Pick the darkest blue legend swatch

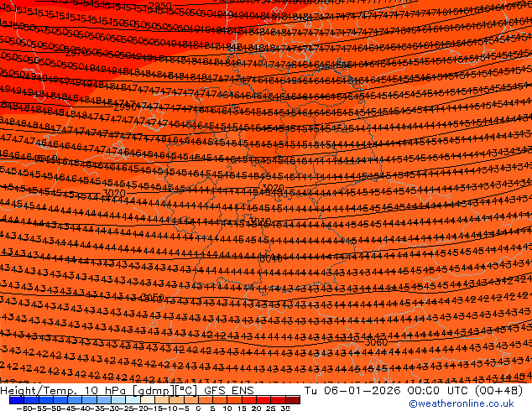pyautogui.click(x=17, y=400)
